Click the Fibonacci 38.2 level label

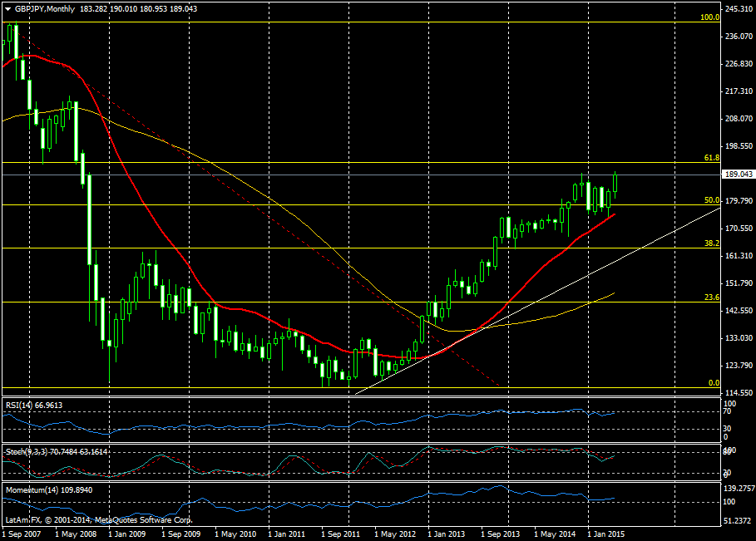[x=711, y=243]
